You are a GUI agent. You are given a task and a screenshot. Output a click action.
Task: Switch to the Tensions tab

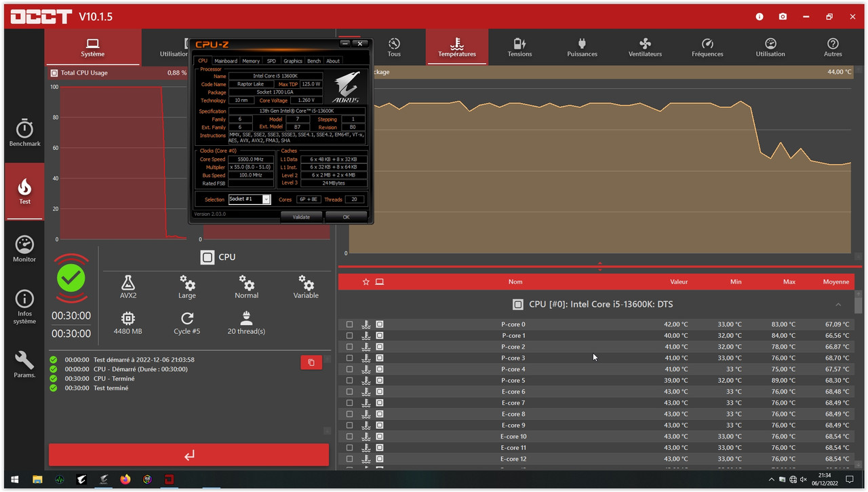pos(519,47)
